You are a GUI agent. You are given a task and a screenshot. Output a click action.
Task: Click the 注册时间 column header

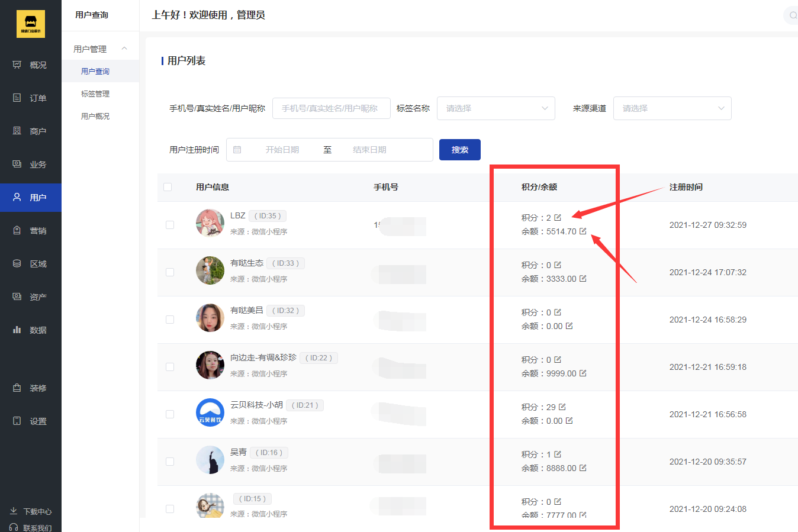[686, 187]
